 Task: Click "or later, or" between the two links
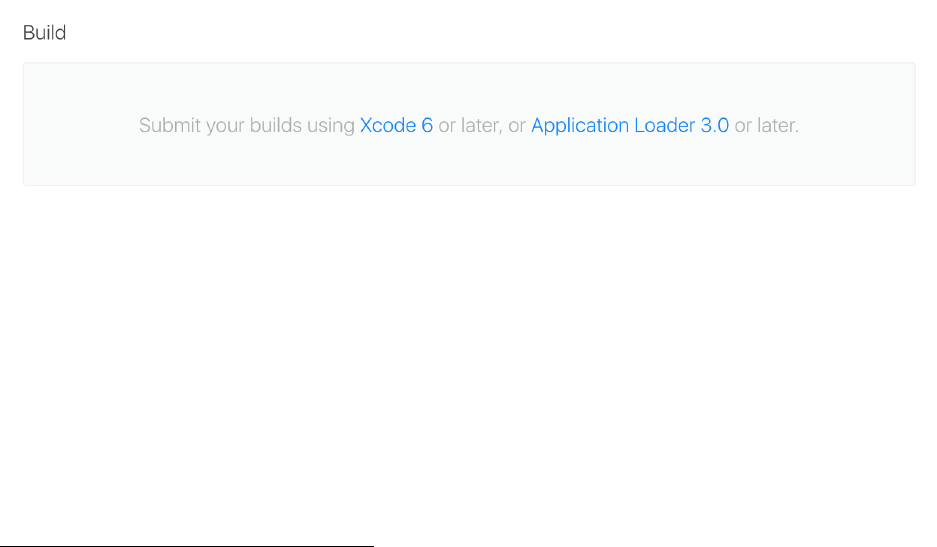coord(482,126)
